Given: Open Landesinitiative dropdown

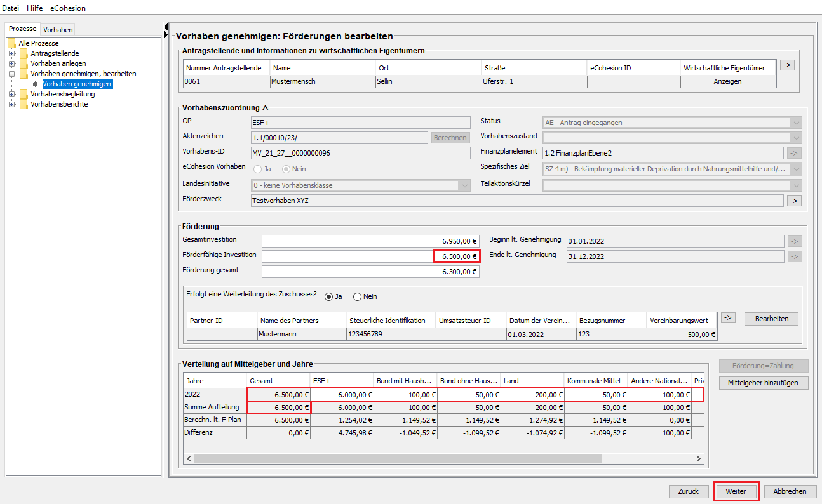Looking at the screenshot, I should [464, 185].
